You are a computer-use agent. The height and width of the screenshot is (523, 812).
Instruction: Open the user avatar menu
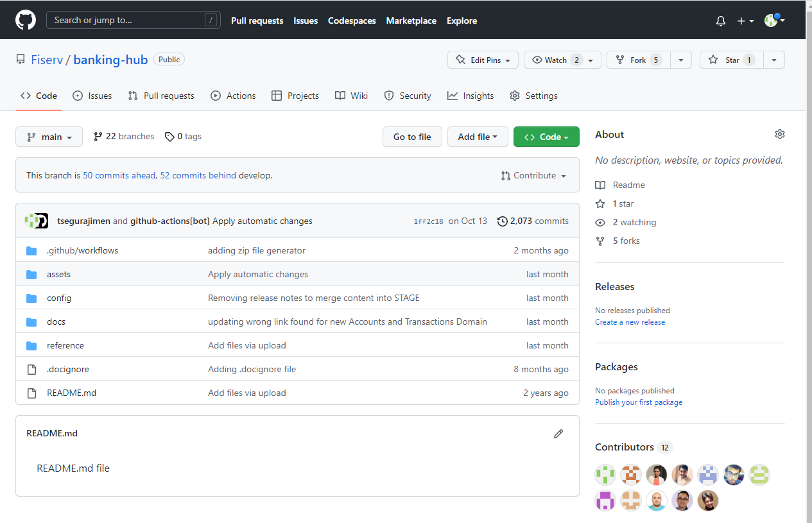point(775,21)
